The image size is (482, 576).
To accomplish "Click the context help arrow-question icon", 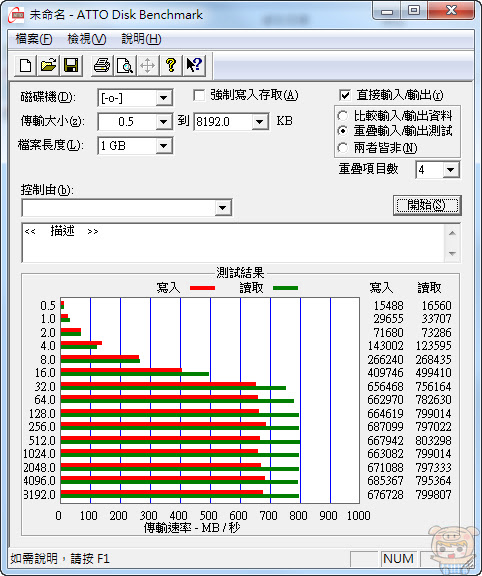I will [x=194, y=65].
